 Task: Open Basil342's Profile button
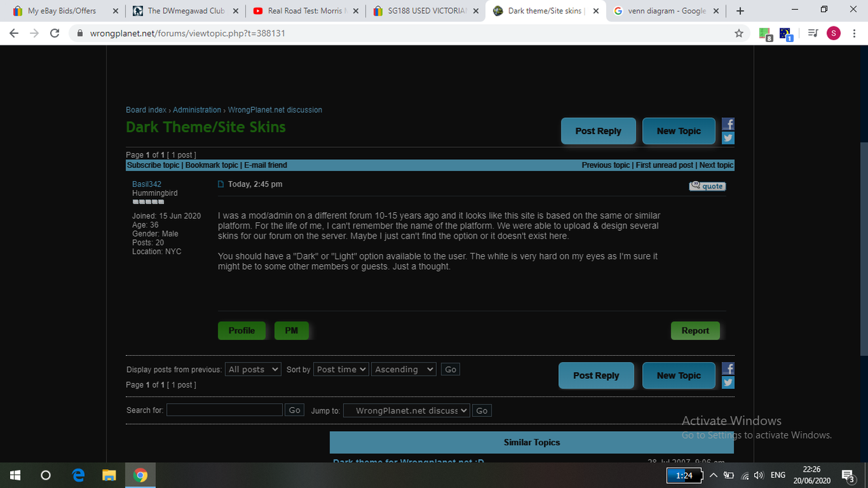(x=241, y=331)
